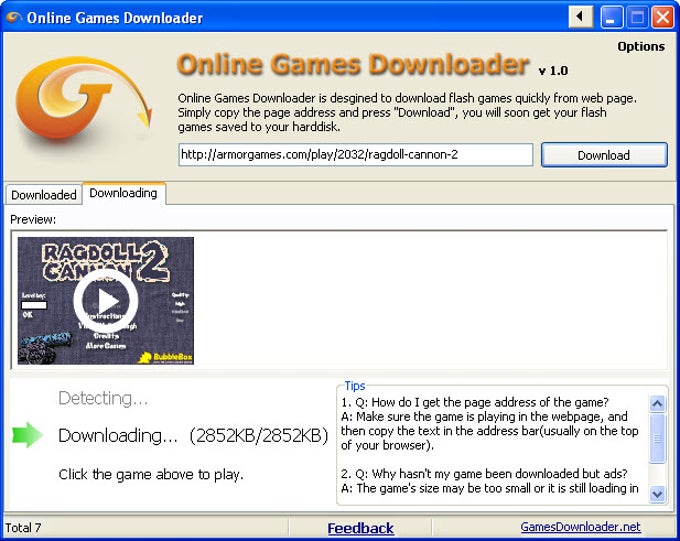This screenshot has height=541, width=680.
Task: Play the Ragdoll Cannon 2 preview
Action: click(106, 301)
